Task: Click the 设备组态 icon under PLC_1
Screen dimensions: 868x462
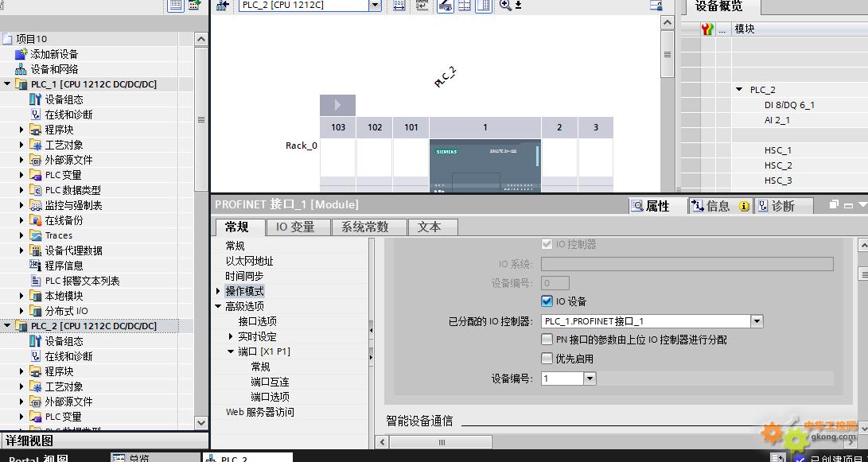Action: point(36,99)
